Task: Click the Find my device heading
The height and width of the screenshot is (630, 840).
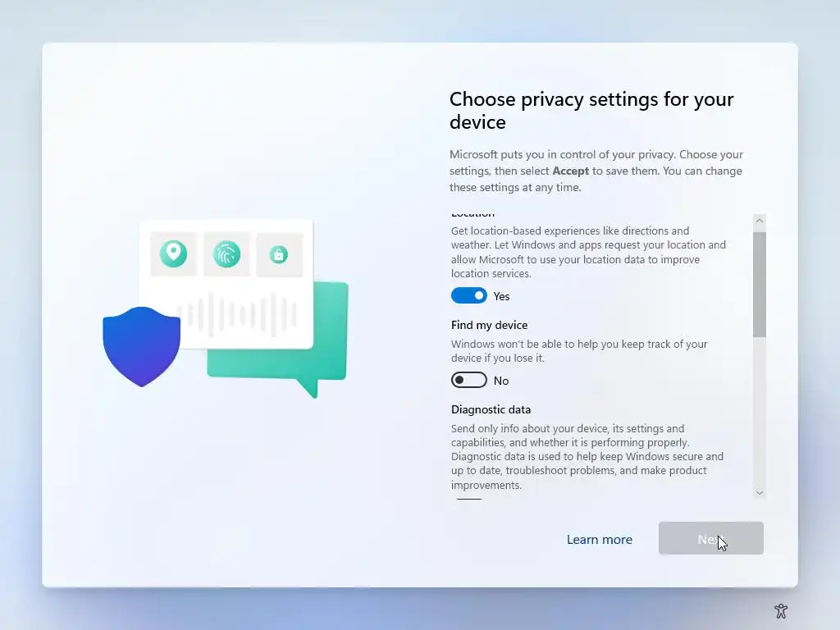Action: point(489,325)
